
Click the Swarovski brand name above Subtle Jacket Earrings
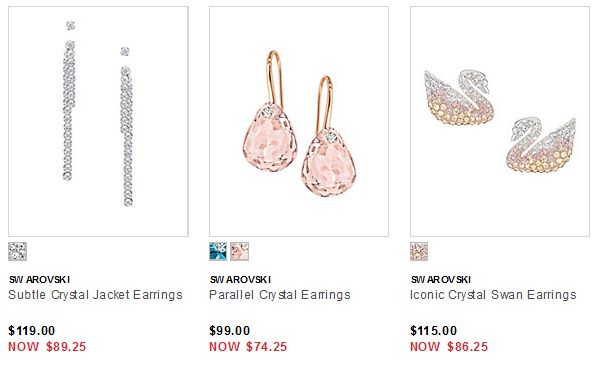(39, 280)
